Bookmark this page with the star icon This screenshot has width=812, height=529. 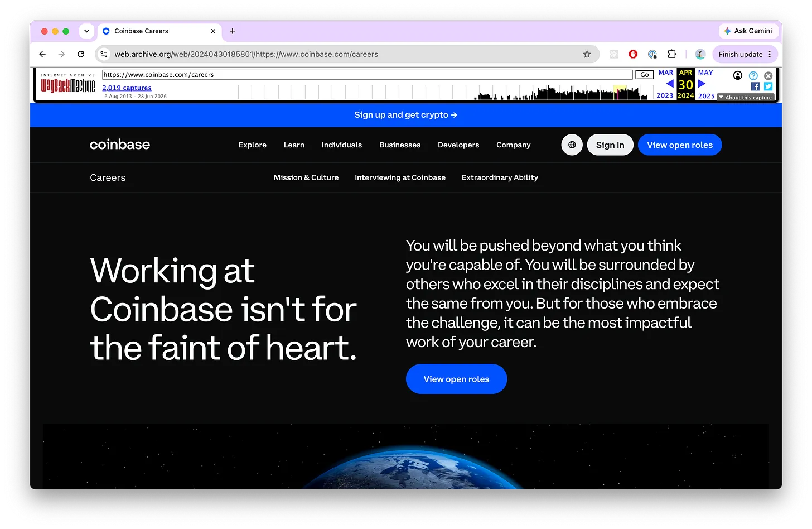(587, 54)
